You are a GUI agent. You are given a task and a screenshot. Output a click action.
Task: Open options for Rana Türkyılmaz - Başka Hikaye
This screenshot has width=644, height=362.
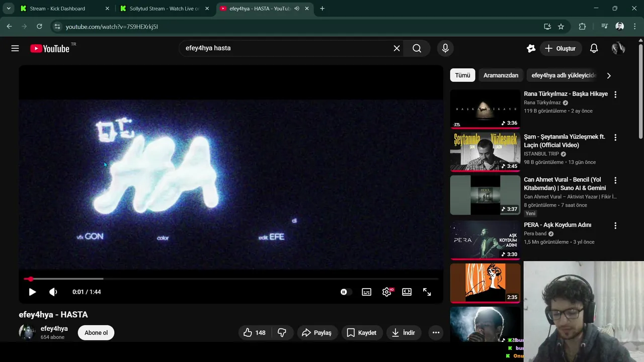[615, 94]
